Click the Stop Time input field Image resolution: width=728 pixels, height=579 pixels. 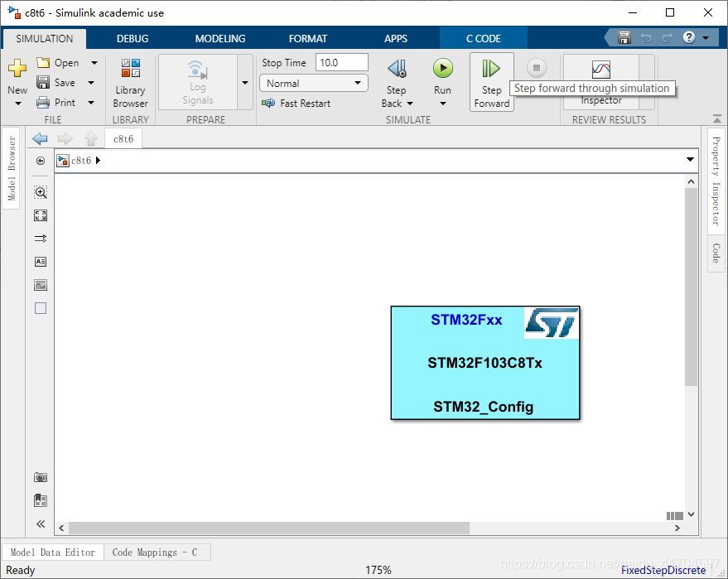(x=341, y=63)
